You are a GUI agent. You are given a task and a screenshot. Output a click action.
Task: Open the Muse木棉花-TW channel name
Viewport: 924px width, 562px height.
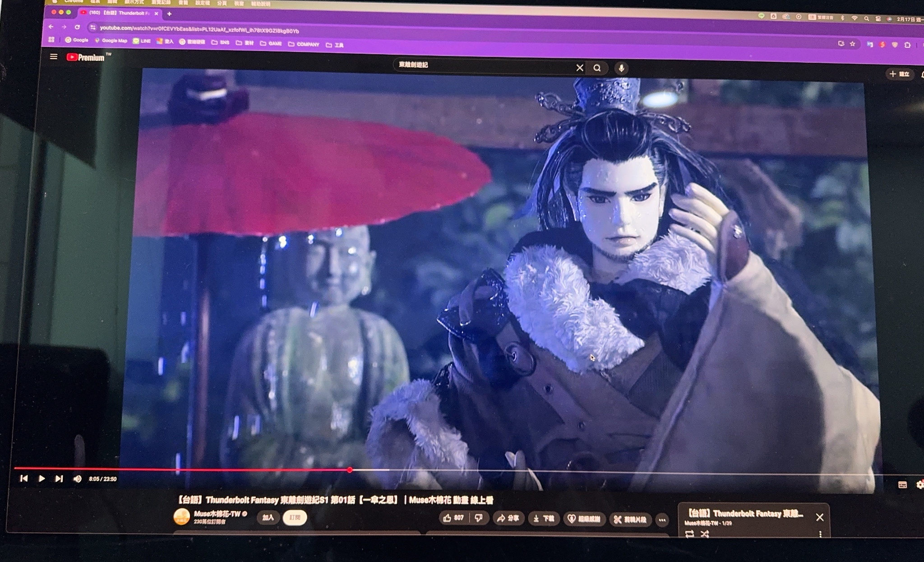[217, 514]
